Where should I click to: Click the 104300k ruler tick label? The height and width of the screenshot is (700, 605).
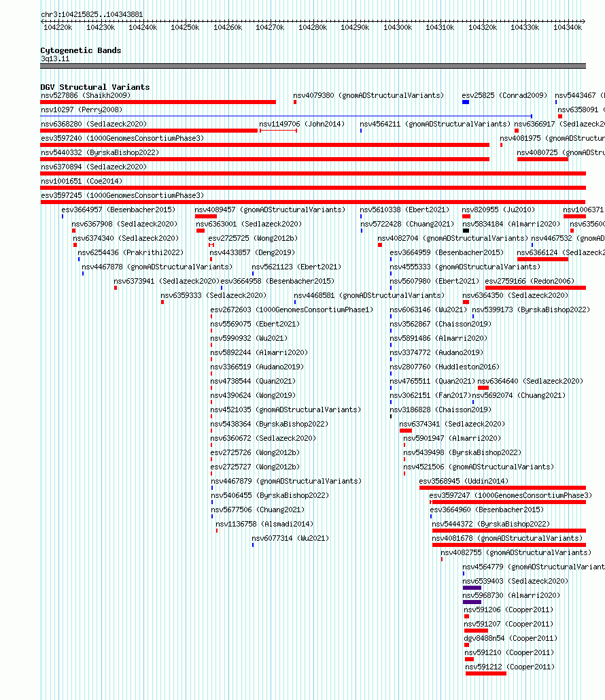point(398,28)
